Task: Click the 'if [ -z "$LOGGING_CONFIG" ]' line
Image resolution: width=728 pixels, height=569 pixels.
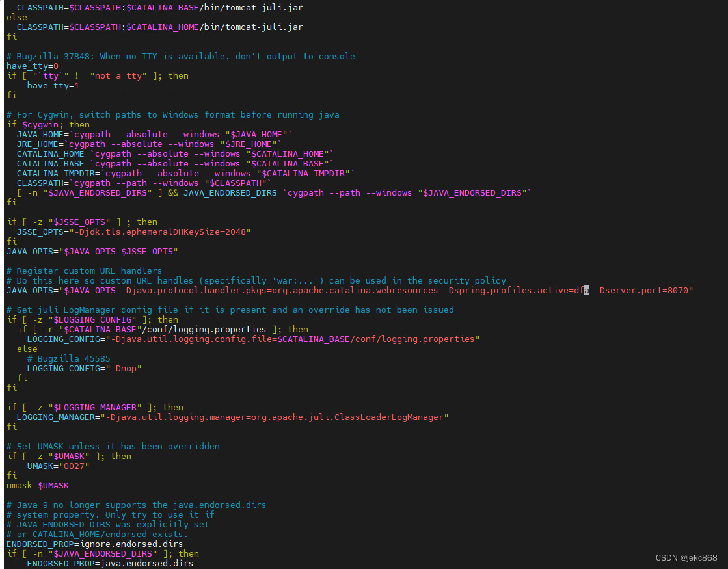Action: tap(92, 320)
